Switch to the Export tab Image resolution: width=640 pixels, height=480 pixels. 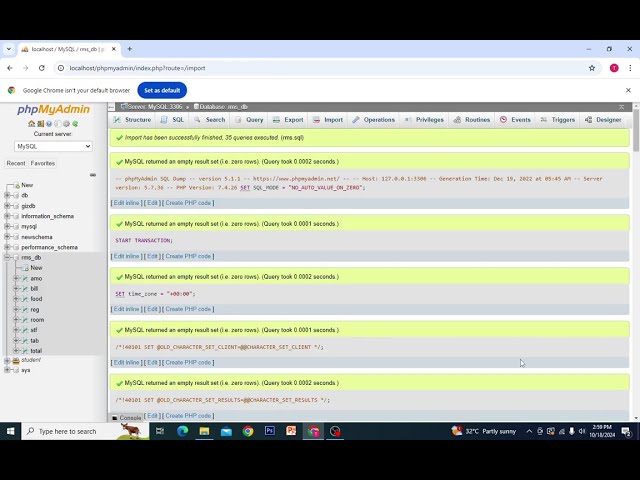click(288, 120)
